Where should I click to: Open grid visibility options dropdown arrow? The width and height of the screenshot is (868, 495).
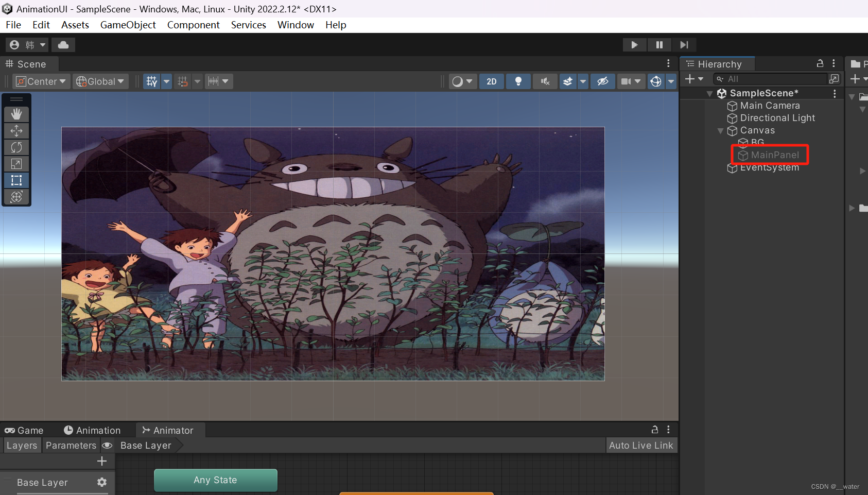point(166,81)
